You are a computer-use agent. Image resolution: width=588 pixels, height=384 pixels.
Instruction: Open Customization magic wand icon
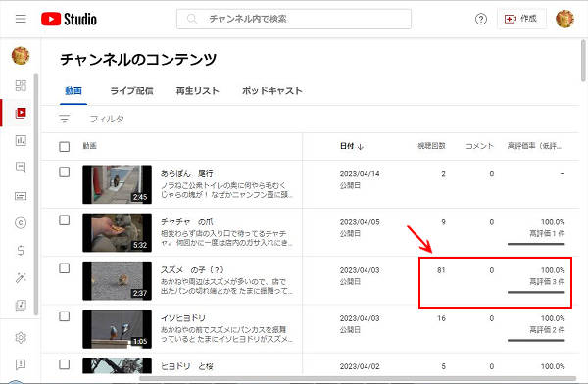coord(21,277)
